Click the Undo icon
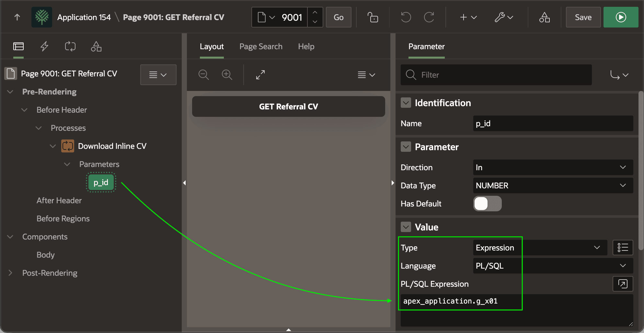 point(406,17)
